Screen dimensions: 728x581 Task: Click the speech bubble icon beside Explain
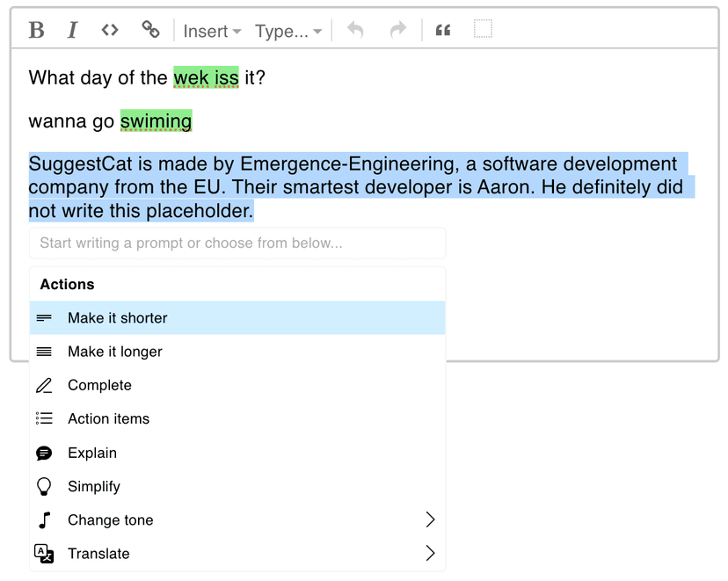point(44,453)
